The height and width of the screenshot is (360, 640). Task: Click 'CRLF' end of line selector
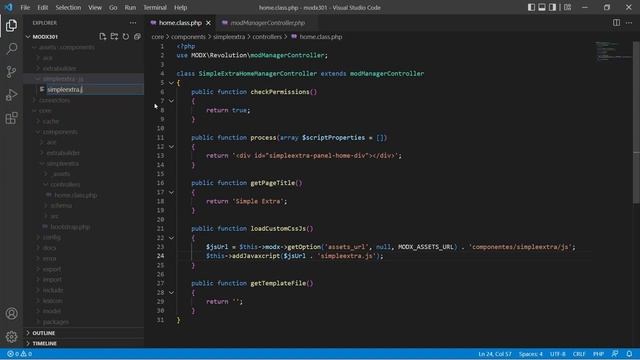(x=579, y=354)
